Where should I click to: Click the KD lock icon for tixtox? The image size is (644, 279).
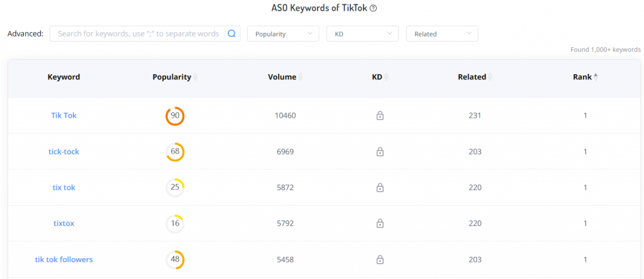click(380, 224)
